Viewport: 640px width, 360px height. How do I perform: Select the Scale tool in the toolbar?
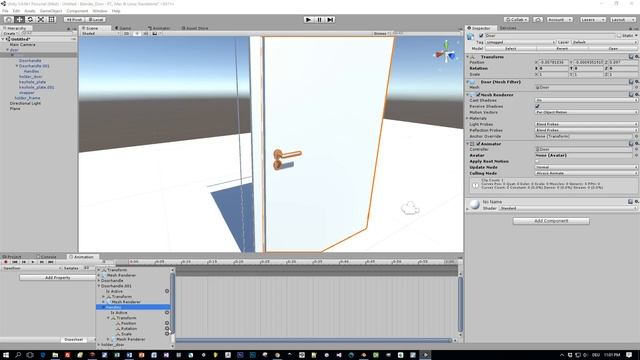[41, 20]
